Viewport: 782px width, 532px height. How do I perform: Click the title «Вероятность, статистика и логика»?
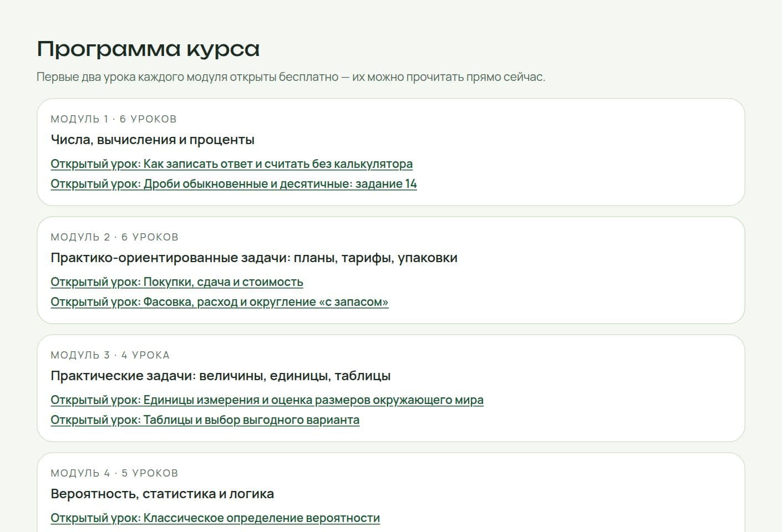pos(162,494)
